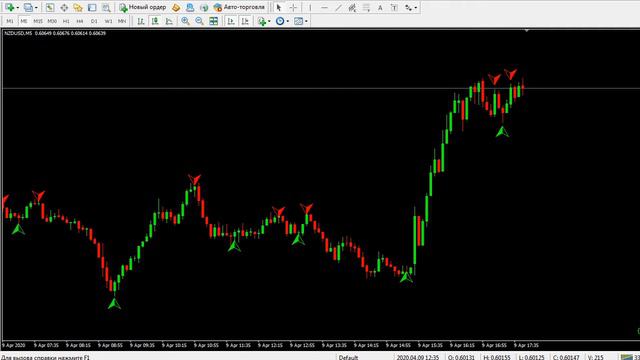Image resolution: width=640 pixels, height=360 pixels.
Task: Toggle Auto Scroll on the chart
Action: click(231, 21)
